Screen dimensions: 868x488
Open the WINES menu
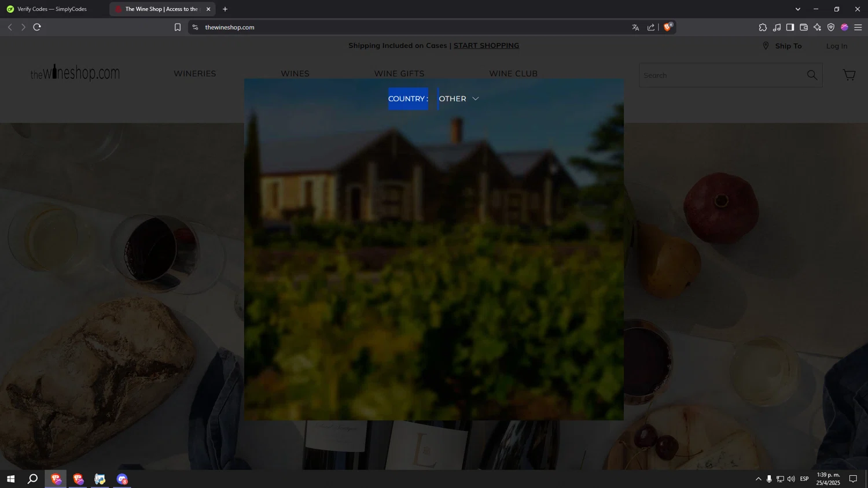tap(295, 73)
